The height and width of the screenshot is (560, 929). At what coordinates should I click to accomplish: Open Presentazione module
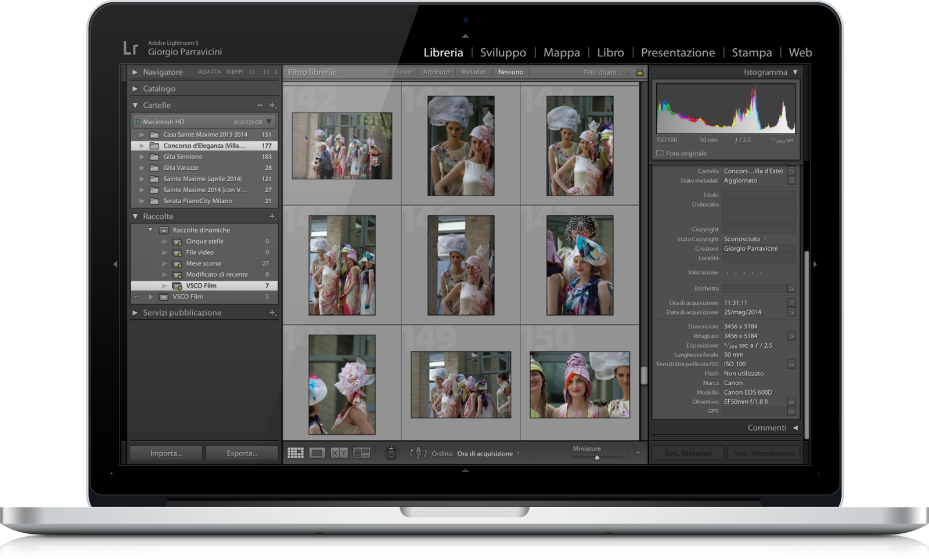[x=678, y=52]
